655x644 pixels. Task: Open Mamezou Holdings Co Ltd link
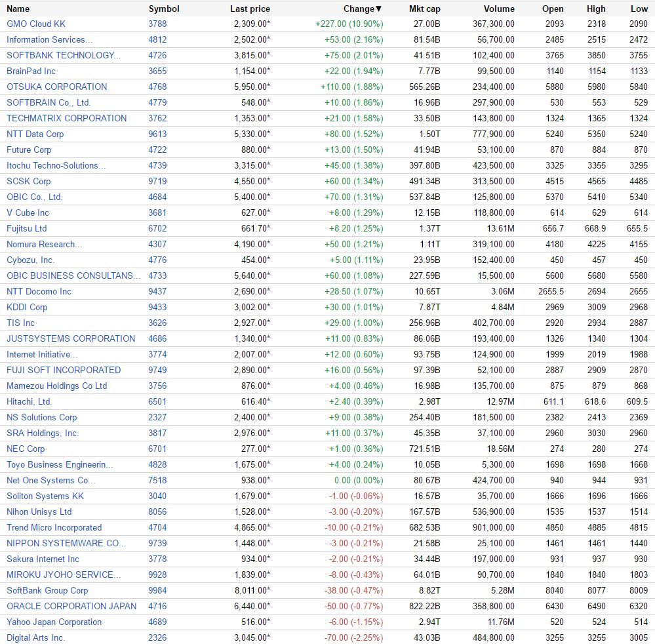[57, 386]
